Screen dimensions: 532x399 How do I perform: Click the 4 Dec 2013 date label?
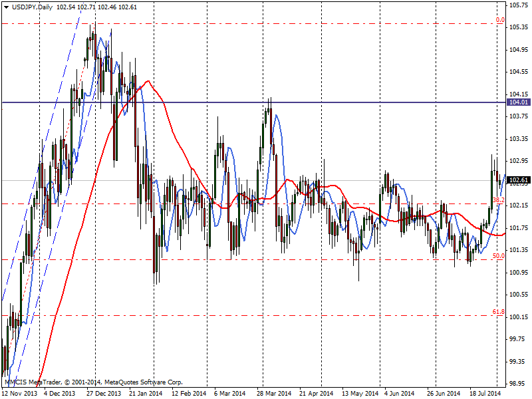[60, 393]
